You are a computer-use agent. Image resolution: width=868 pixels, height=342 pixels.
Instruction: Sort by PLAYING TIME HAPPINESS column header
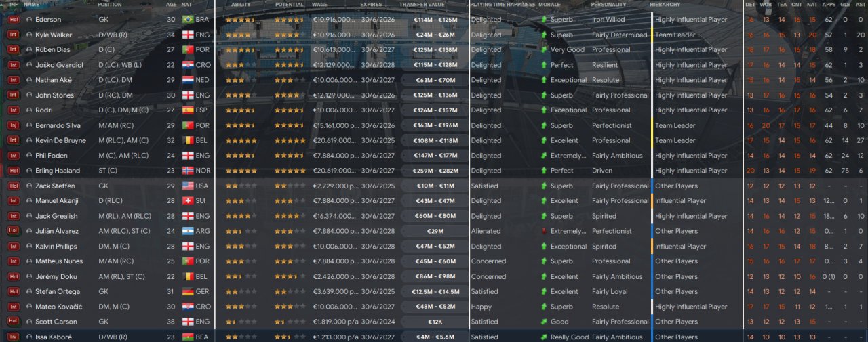(x=502, y=5)
